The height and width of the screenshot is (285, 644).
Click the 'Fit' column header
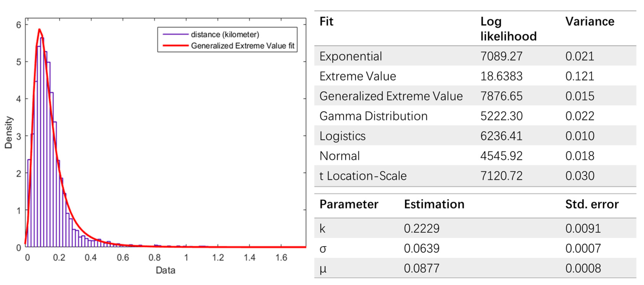(326, 21)
